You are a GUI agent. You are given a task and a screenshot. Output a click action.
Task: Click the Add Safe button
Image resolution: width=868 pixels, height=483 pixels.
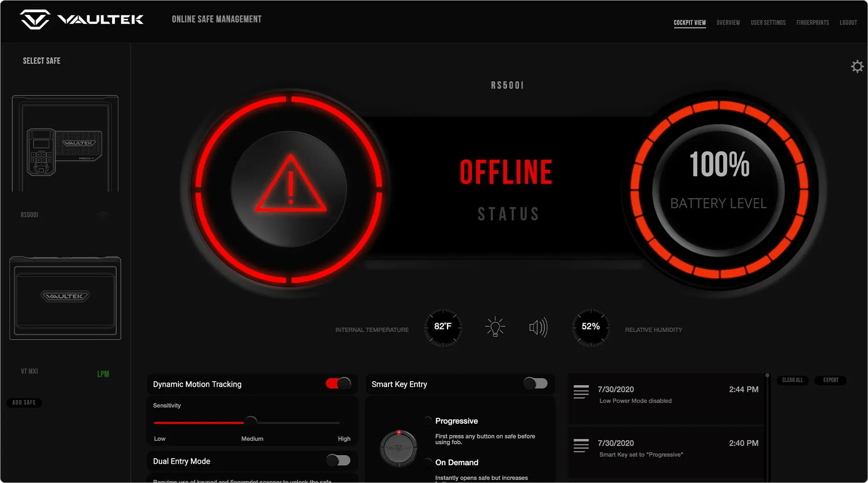tap(24, 403)
